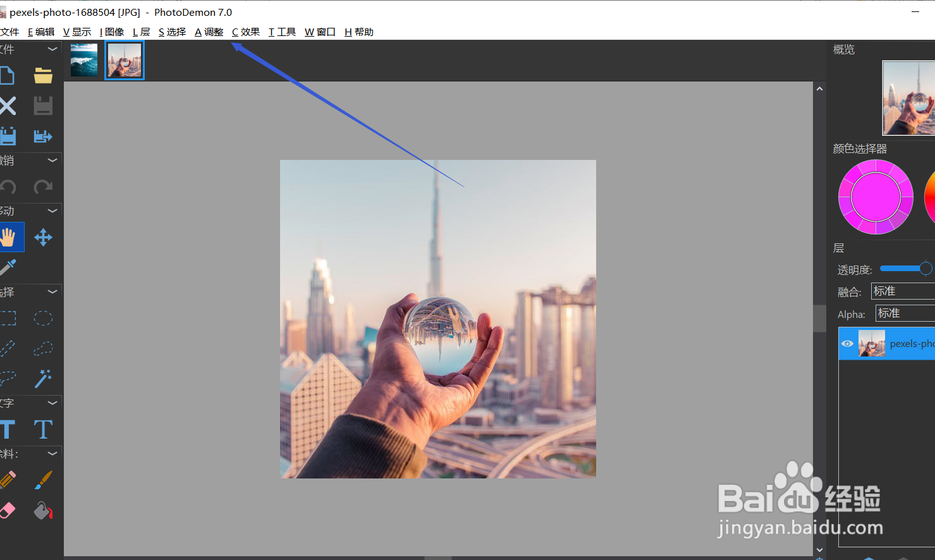935x560 pixels.
Task: Switch to the ocean wave image thumbnail
Action: [84, 60]
